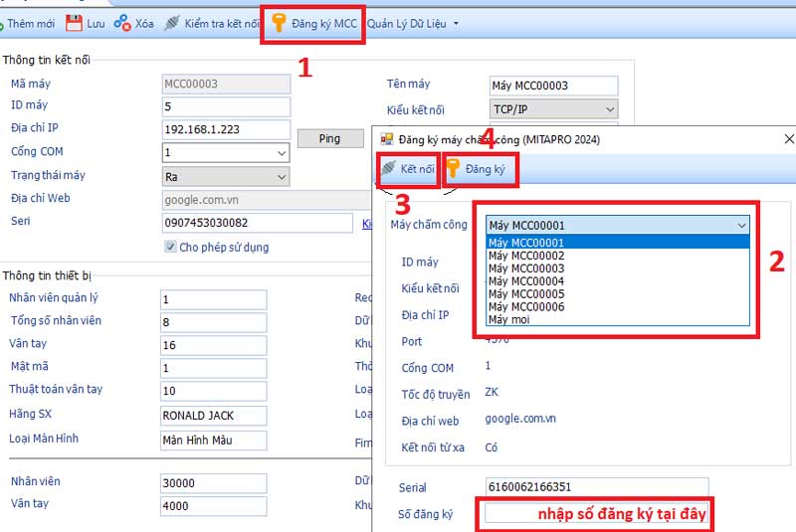Click the Địa chỉ IP text field
796x532 pixels.
tap(225, 129)
